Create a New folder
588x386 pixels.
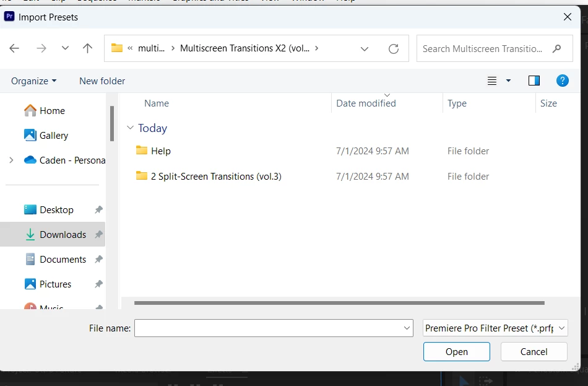click(x=102, y=81)
